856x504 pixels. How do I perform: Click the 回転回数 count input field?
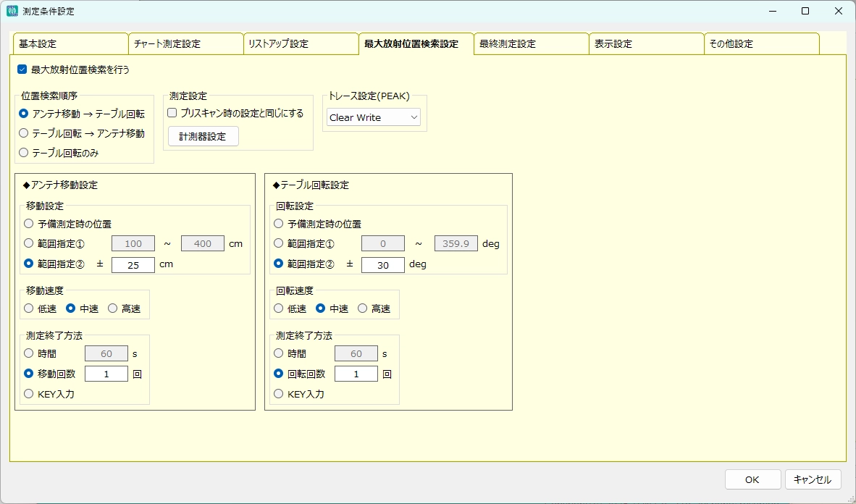pyautogui.click(x=356, y=374)
